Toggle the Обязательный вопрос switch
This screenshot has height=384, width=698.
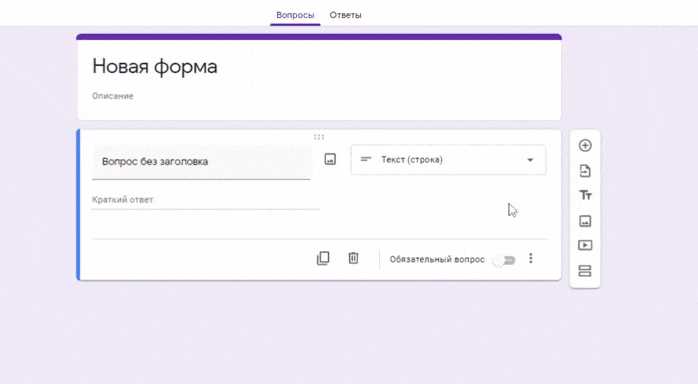(x=504, y=260)
